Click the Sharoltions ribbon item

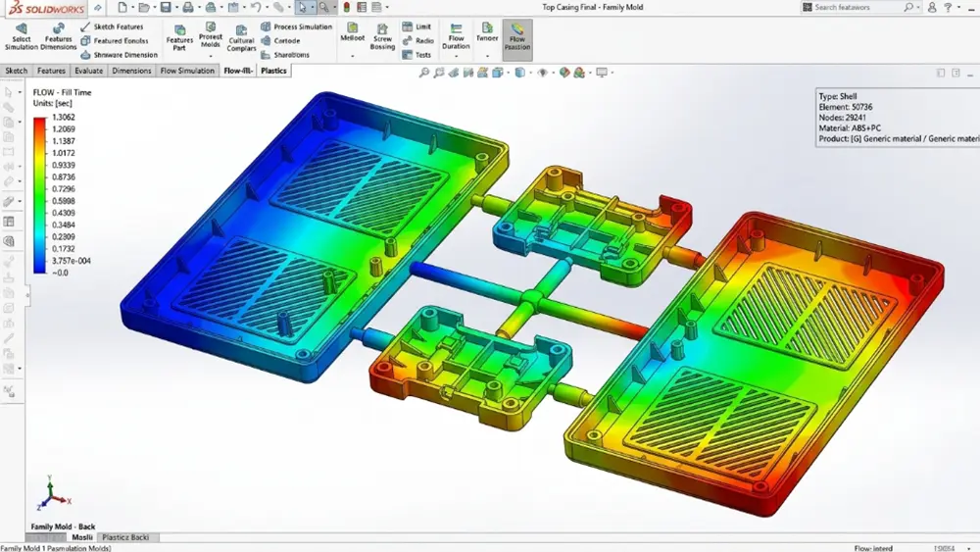pyautogui.click(x=285, y=54)
